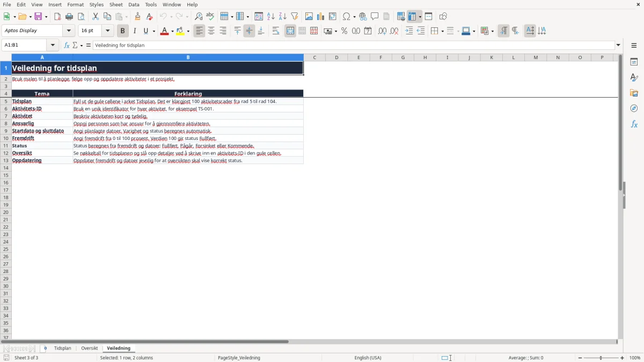Screen dimensions: 644x362
Task: Switch to the Oversikt sheet tab
Action: tap(90, 349)
